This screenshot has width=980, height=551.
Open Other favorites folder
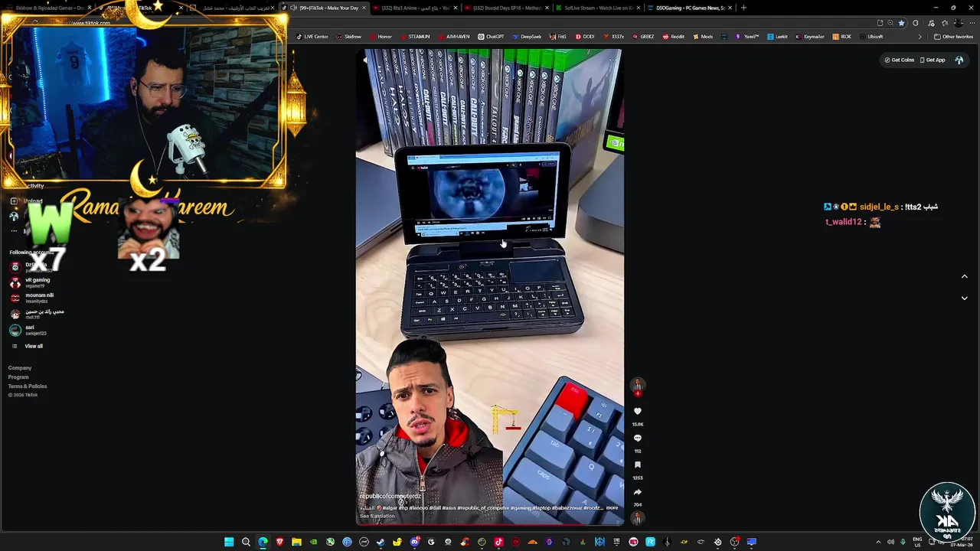(x=953, y=37)
